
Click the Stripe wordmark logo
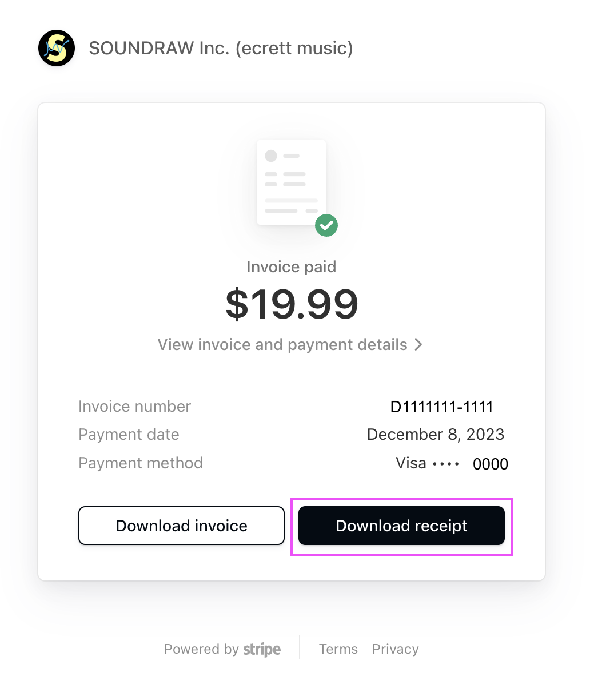[262, 650]
